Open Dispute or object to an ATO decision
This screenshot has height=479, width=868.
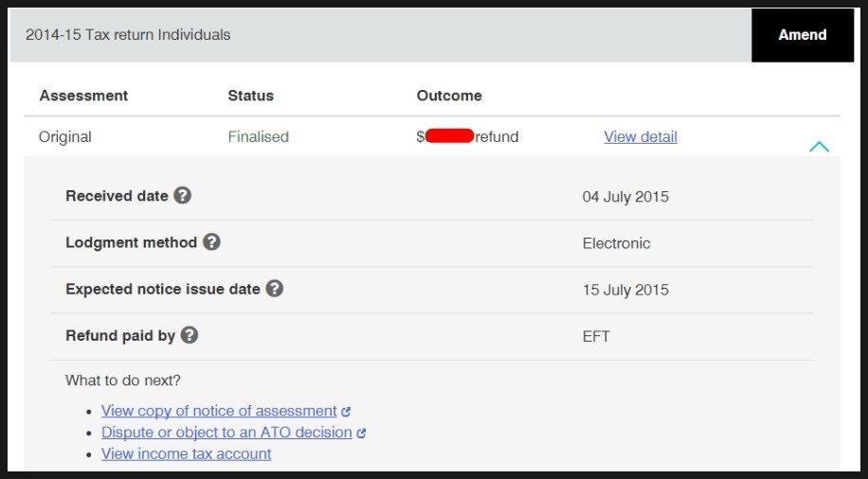(226, 433)
